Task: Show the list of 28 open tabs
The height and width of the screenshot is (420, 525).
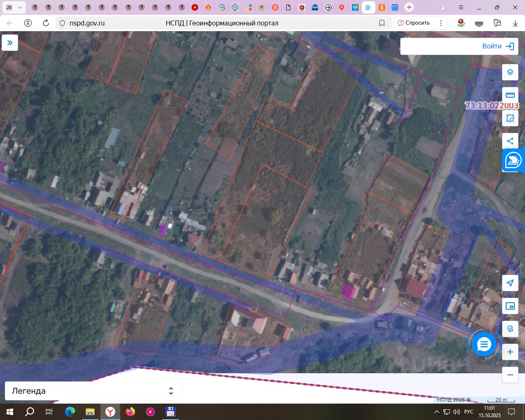Action: 9,7
